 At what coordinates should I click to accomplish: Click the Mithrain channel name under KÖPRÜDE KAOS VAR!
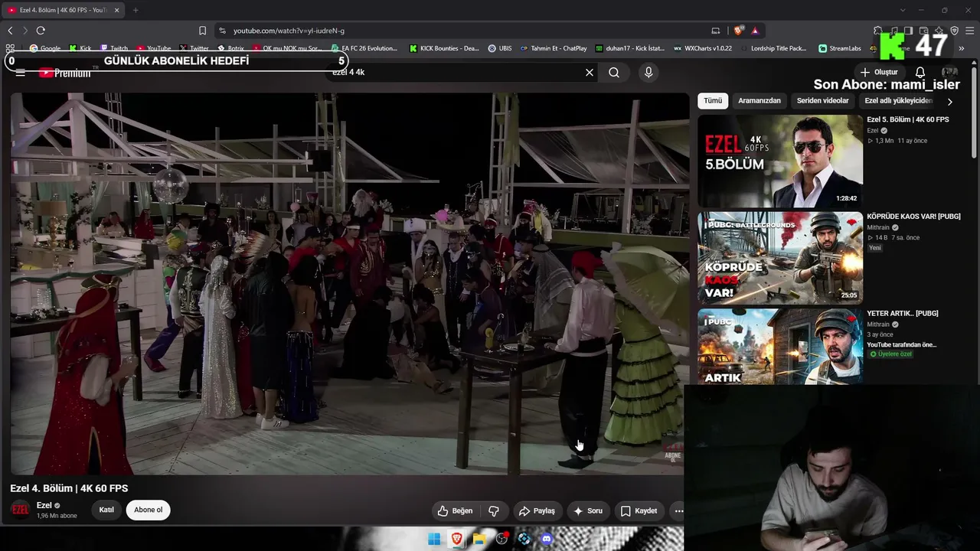[878, 227]
